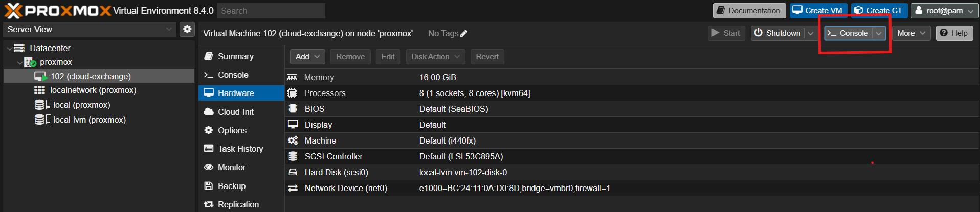Click the Create VM button
Screen dimensions: 980x212
click(x=818, y=10)
